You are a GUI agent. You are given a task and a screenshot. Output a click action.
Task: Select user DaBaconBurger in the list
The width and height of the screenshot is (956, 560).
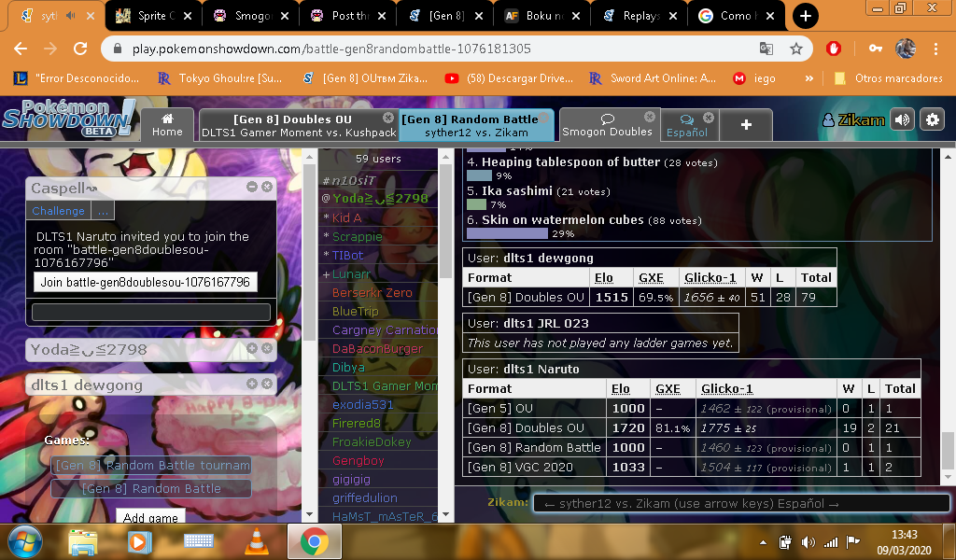click(x=377, y=348)
